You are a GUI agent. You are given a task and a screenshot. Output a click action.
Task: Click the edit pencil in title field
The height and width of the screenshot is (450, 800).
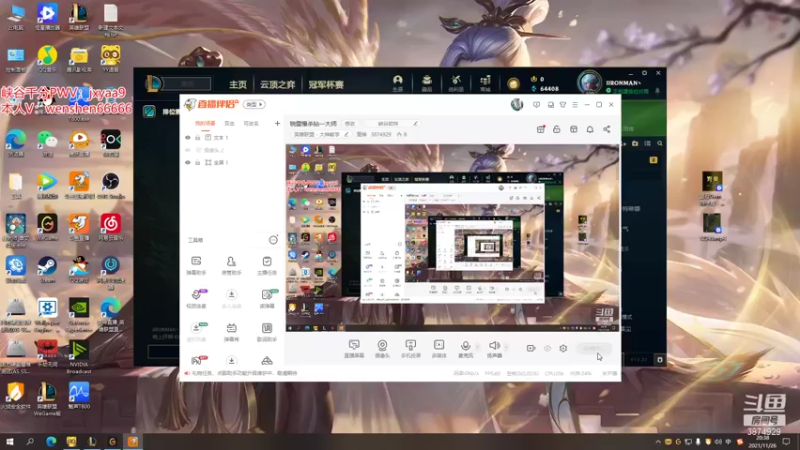(415, 123)
